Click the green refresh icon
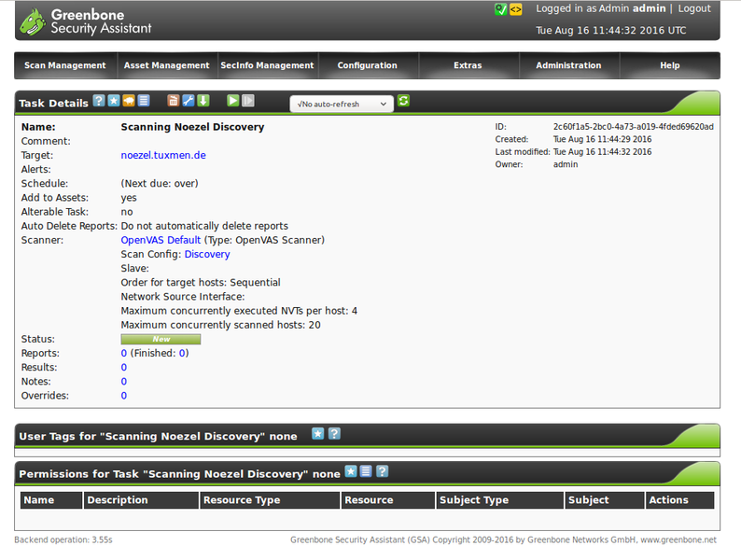The height and width of the screenshot is (560, 741). coord(403,101)
